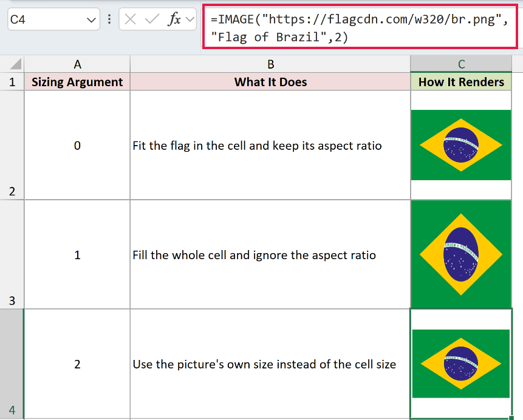This screenshot has height=420, width=523.
Task: Click the Name Box showing C4
Action: pyautogui.click(x=53, y=19)
